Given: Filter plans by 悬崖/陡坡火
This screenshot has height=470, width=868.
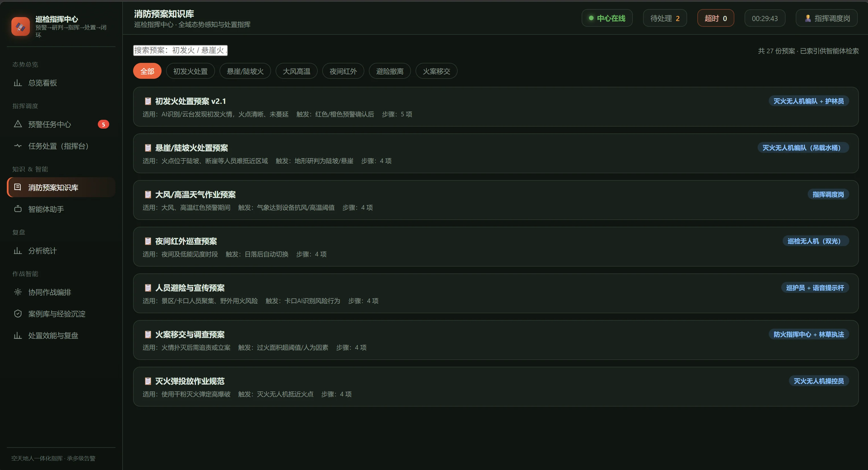Looking at the screenshot, I should coord(245,71).
